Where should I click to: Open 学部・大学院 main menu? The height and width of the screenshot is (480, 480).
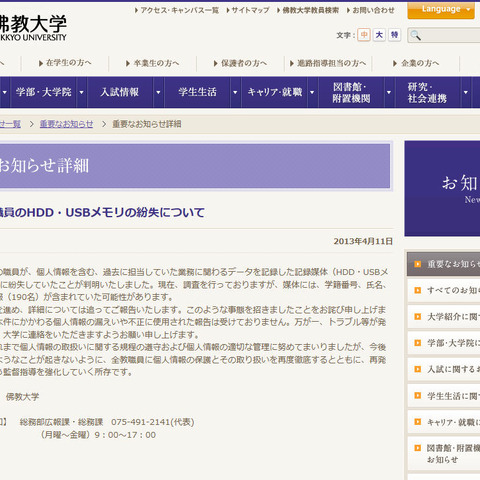click(x=44, y=92)
